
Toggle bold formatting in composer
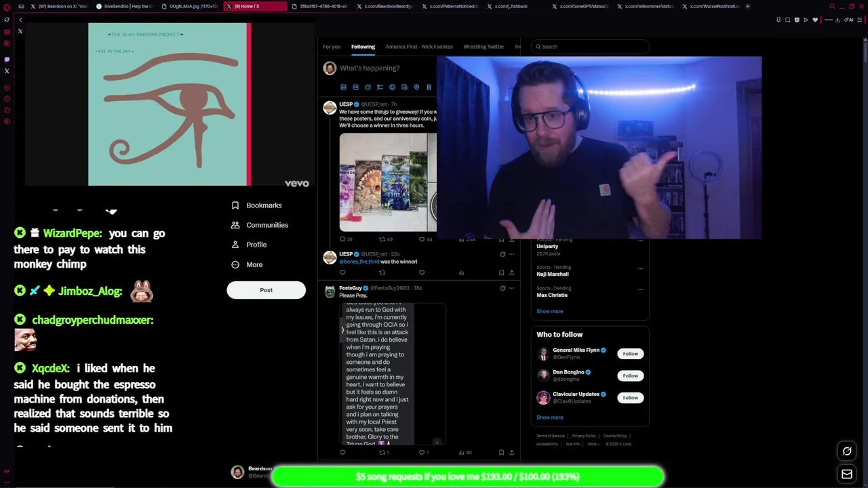click(429, 87)
